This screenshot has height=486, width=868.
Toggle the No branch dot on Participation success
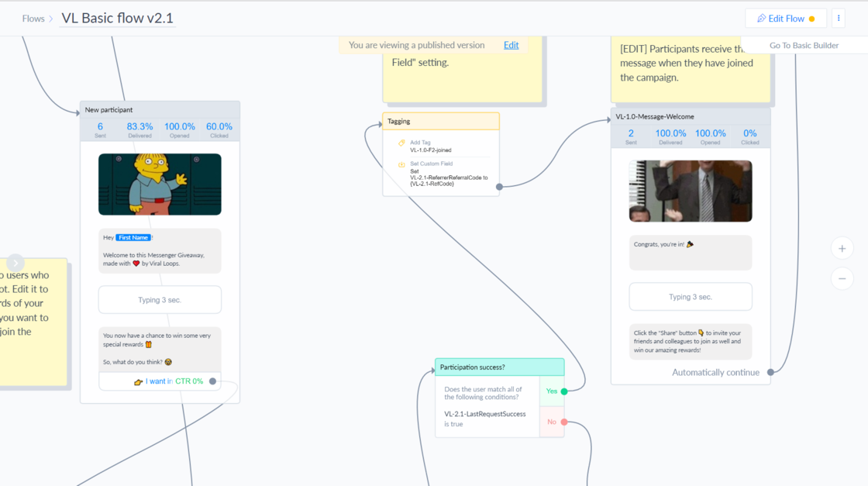coord(563,421)
